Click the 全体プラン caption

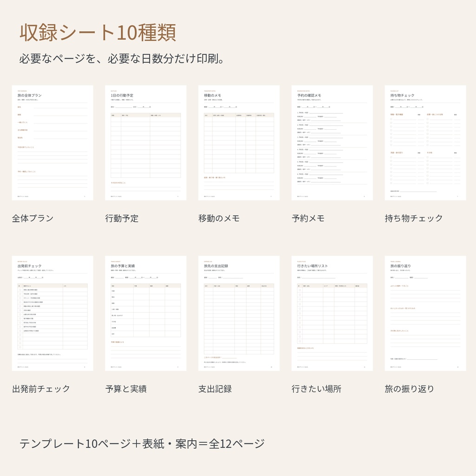[x=33, y=218]
